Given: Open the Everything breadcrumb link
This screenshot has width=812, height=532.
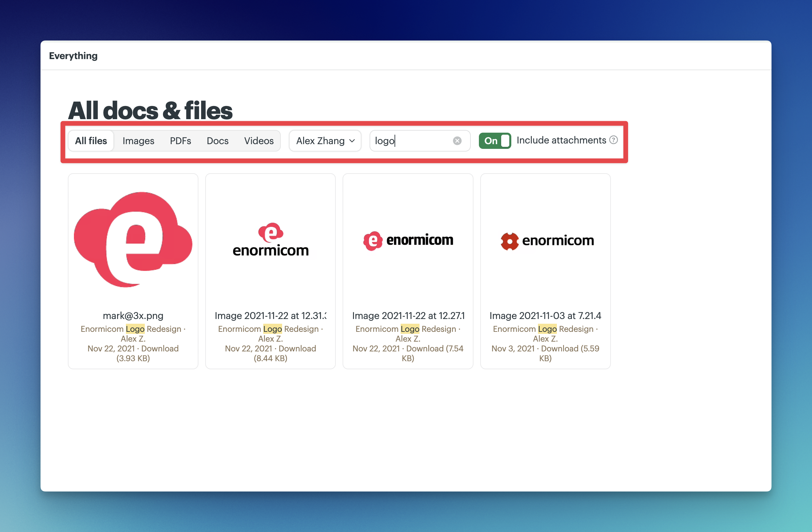Looking at the screenshot, I should (73, 56).
